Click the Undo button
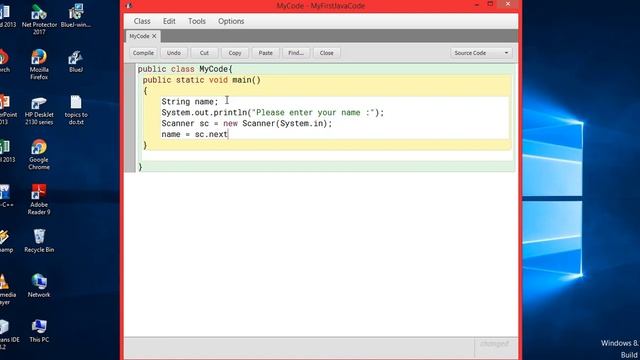 pyautogui.click(x=174, y=53)
